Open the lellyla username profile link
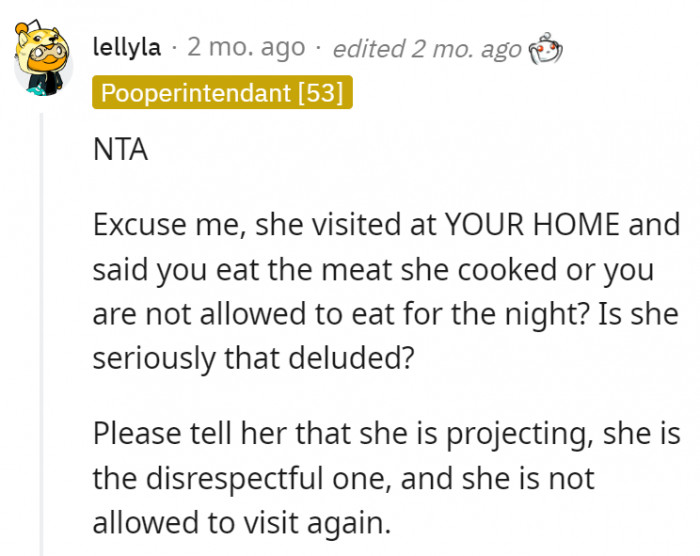Screen dimensions: 700x556 click(125, 47)
